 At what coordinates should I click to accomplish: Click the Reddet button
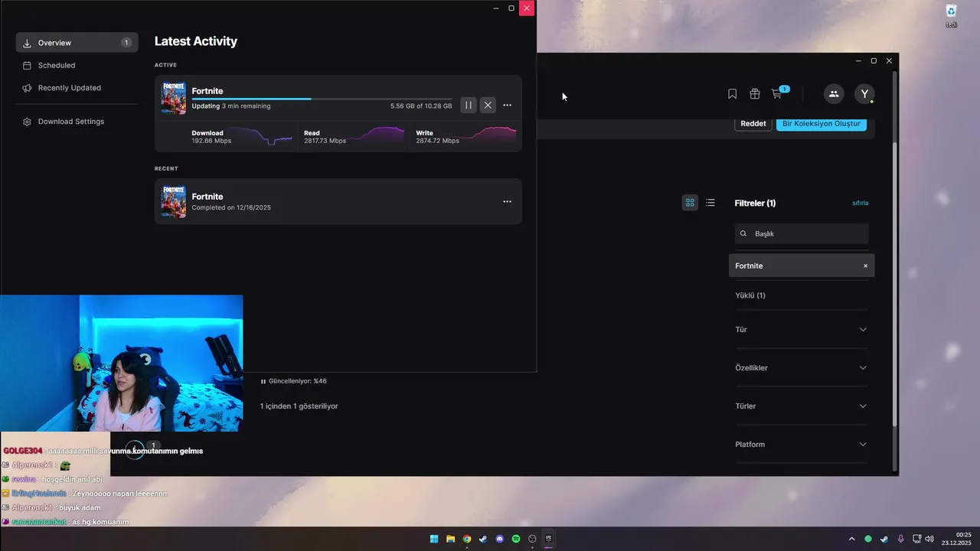(x=753, y=124)
